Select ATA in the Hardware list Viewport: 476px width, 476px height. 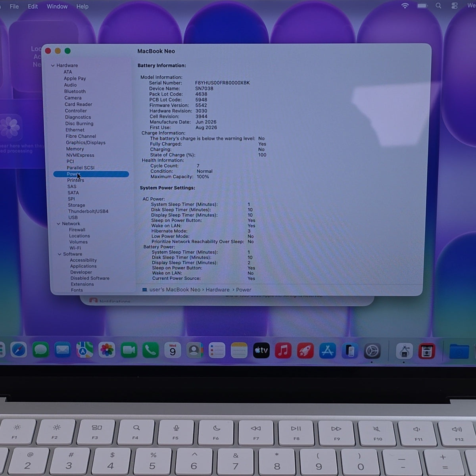[68, 72]
